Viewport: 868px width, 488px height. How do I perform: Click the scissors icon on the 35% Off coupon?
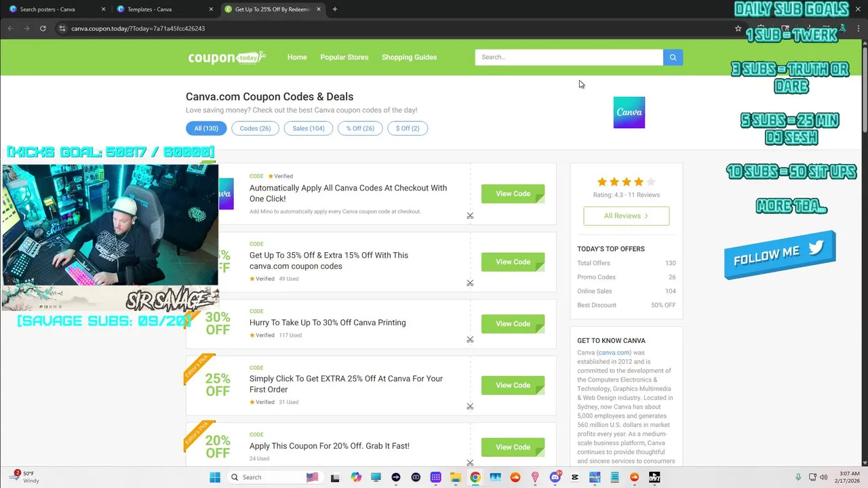470,283
